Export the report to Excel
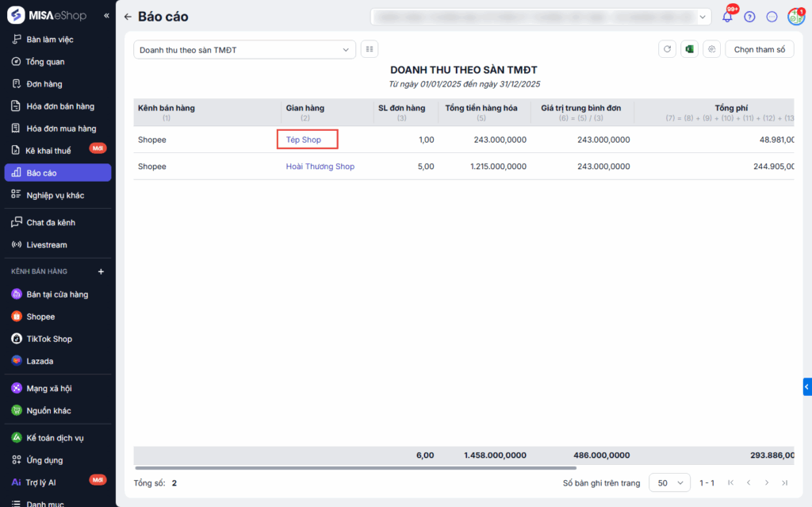This screenshot has height=507, width=812. coord(689,49)
